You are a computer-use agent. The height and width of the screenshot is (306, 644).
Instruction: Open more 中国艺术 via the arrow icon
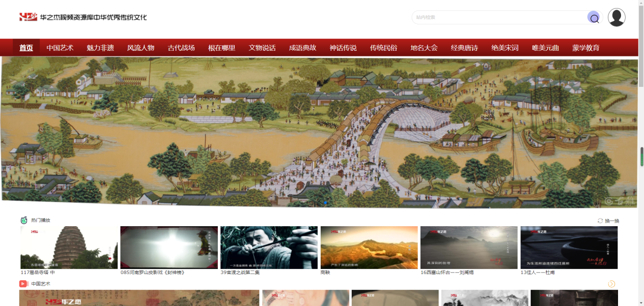point(611,284)
